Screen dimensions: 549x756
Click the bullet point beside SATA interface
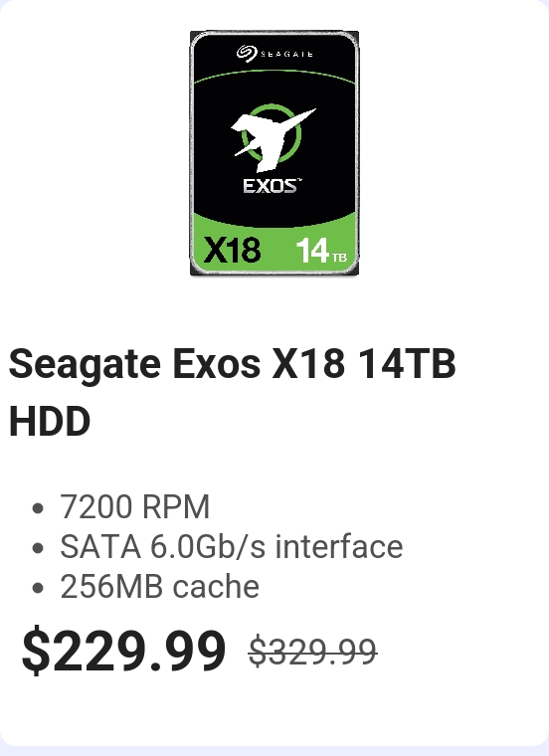[38, 548]
